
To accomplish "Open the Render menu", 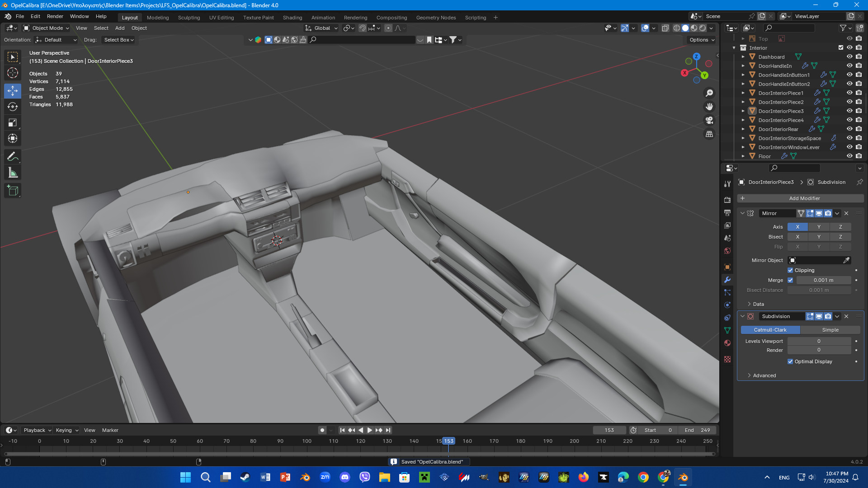I will point(55,16).
